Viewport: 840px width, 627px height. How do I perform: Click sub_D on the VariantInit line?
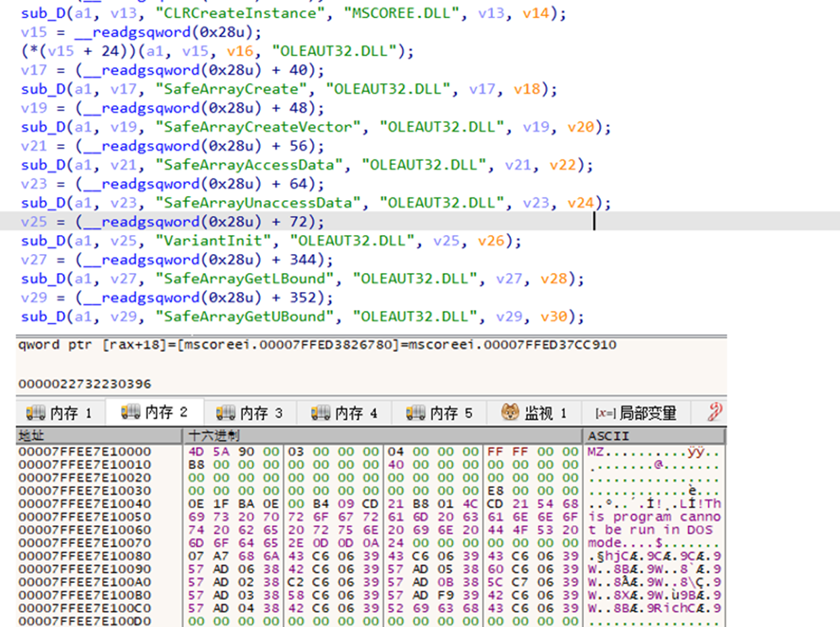[x=42, y=241]
